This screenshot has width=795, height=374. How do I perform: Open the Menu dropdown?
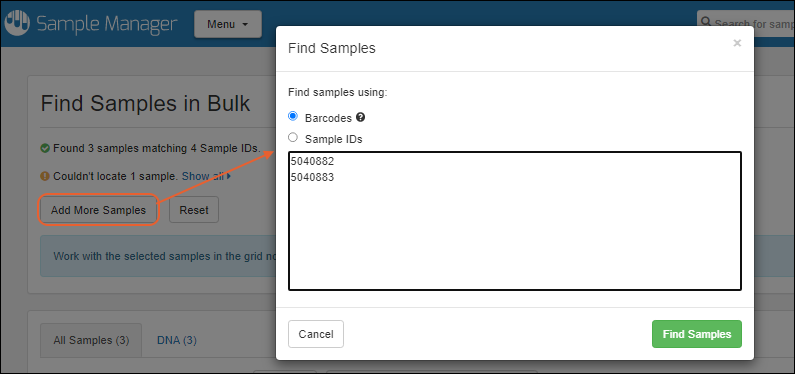point(228,24)
